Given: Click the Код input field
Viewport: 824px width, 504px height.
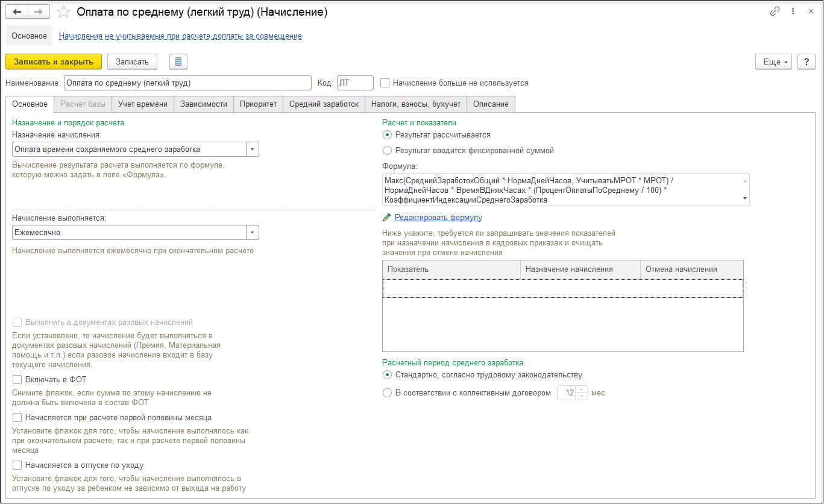Looking at the screenshot, I should coord(355,83).
